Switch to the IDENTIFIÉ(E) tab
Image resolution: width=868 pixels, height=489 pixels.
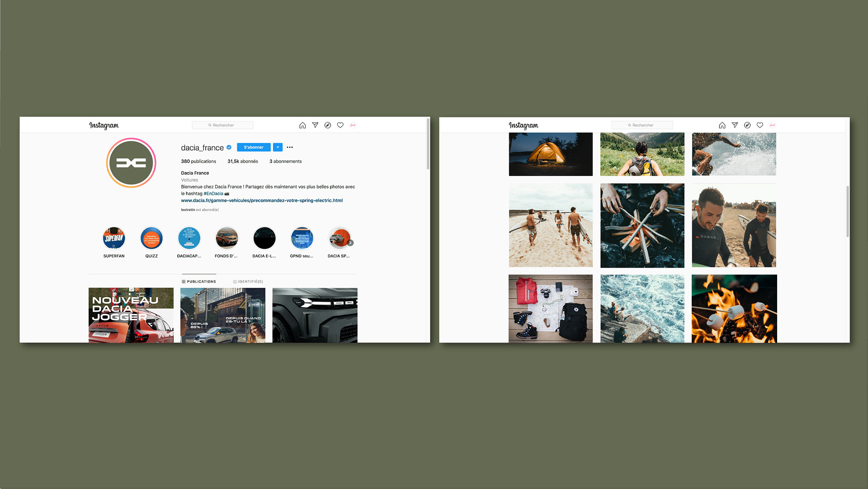pos(248,282)
